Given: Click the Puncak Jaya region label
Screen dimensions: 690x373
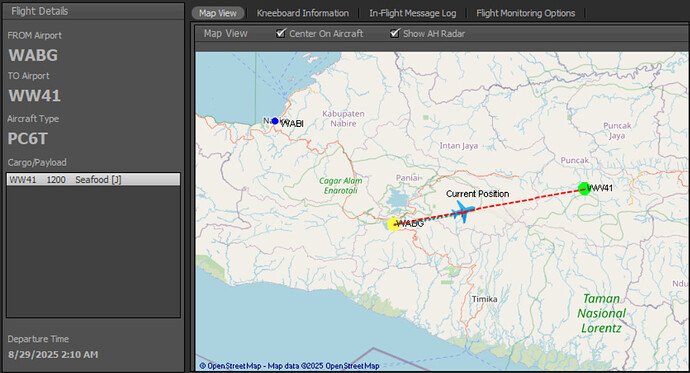Looking at the screenshot, I should coord(617,130).
